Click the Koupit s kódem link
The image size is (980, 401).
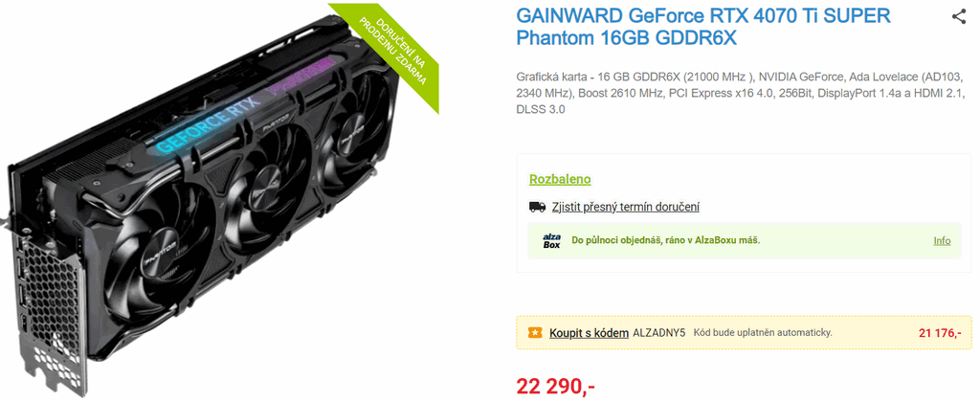pyautogui.click(x=589, y=333)
